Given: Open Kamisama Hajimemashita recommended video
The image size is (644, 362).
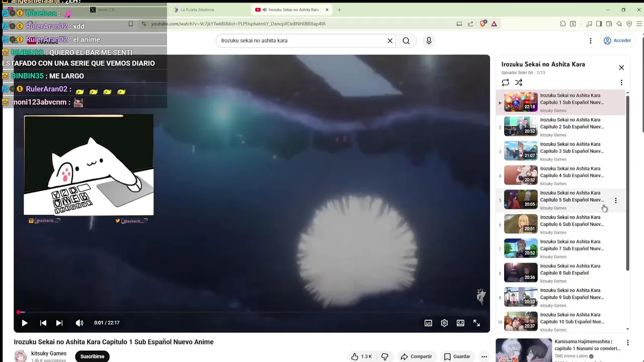Looking at the screenshot, I should [x=588, y=345].
